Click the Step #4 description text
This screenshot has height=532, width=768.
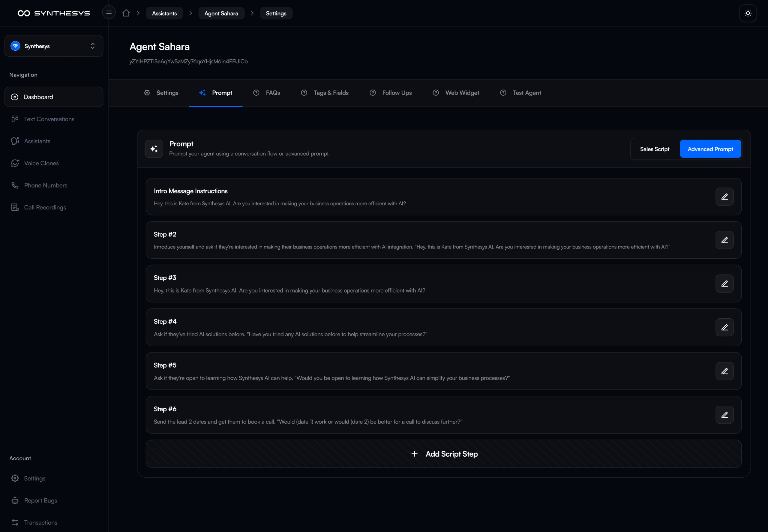(x=290, y=334)
